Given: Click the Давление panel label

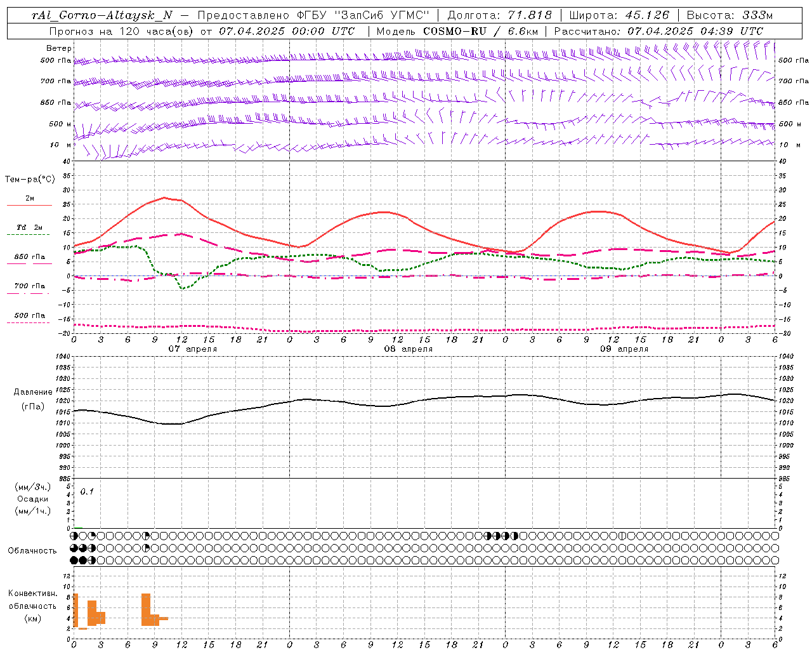Looking at the screenshot, I should pyautogui.click(x=33, y=392).
